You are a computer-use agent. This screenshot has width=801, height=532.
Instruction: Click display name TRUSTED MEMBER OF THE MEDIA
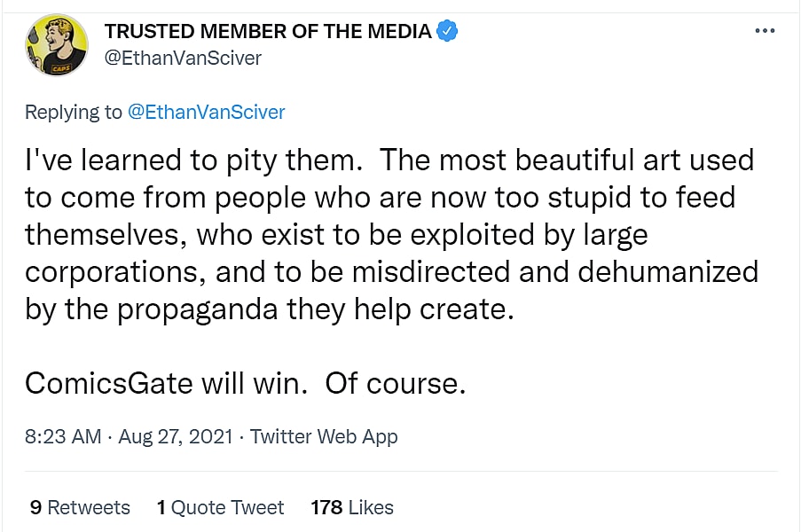[x=267, y=31]
